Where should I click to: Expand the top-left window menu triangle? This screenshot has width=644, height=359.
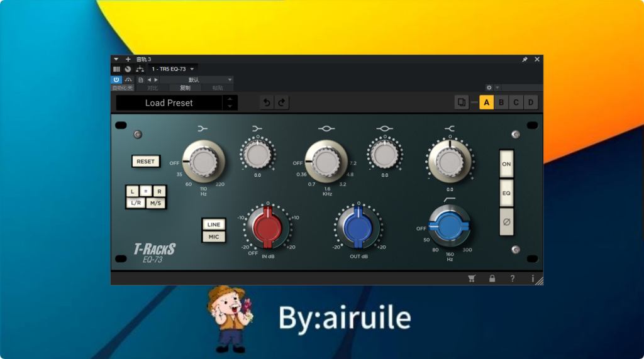116,59
